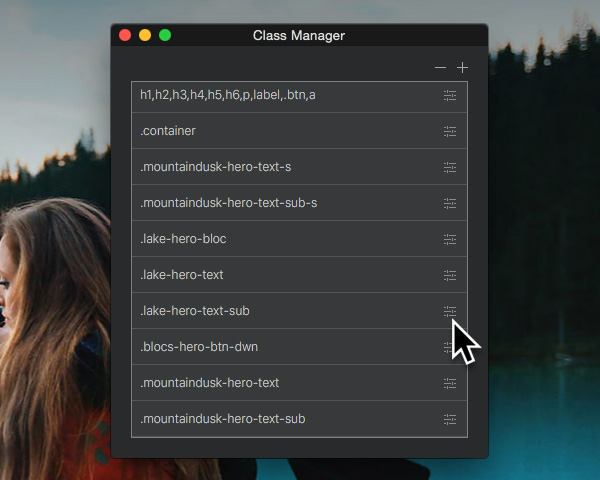Select .mountaindusk-hero-text-s class name
600x480 pixels.
(215, 167)
